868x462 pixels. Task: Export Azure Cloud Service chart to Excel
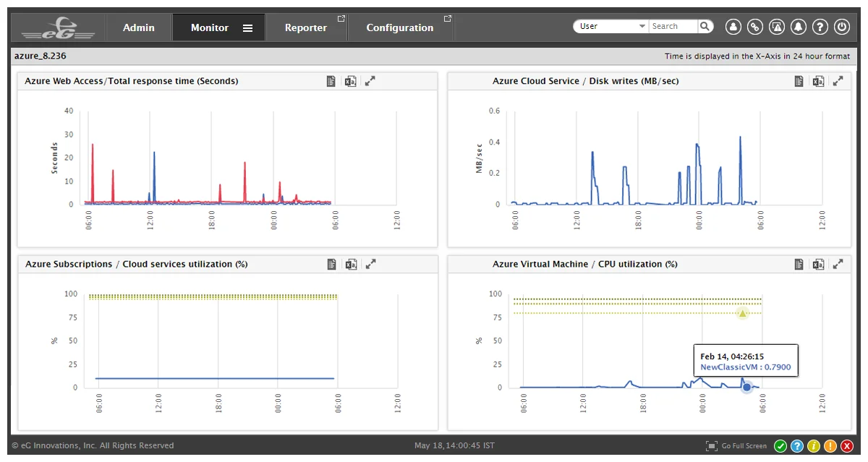click(818, 81)
